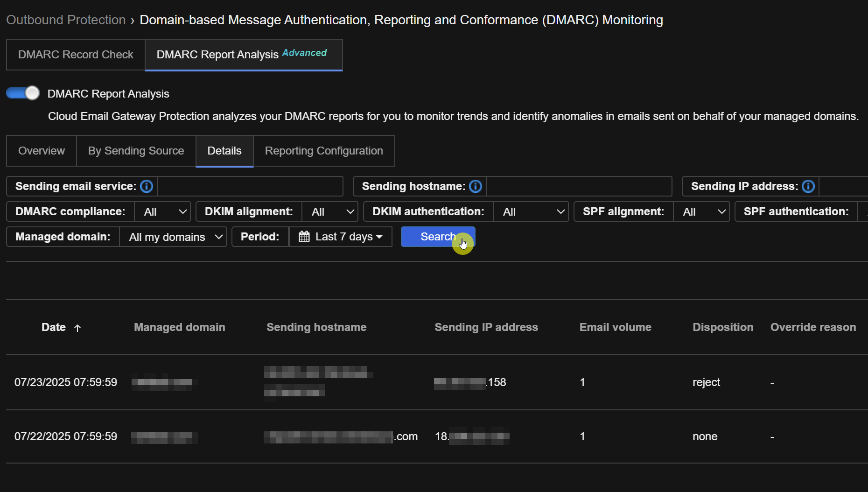This screenshot has width=868, height=492.
Task: Open the DMARC compliance dropdown
Action: 163,211
